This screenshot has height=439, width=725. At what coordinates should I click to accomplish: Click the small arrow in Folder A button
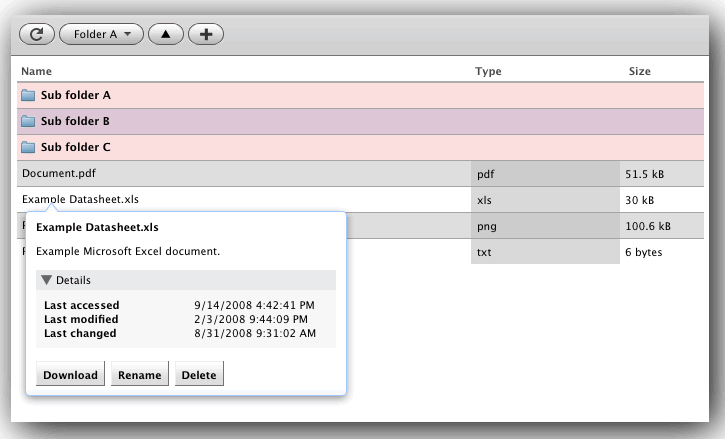pyautogui.click(x=128, y=34)
